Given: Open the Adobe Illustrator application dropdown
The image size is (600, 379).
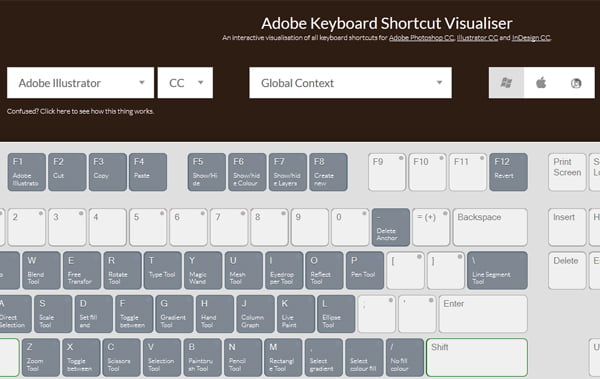Looking at the screenshot, I should (x=80, y=83).
